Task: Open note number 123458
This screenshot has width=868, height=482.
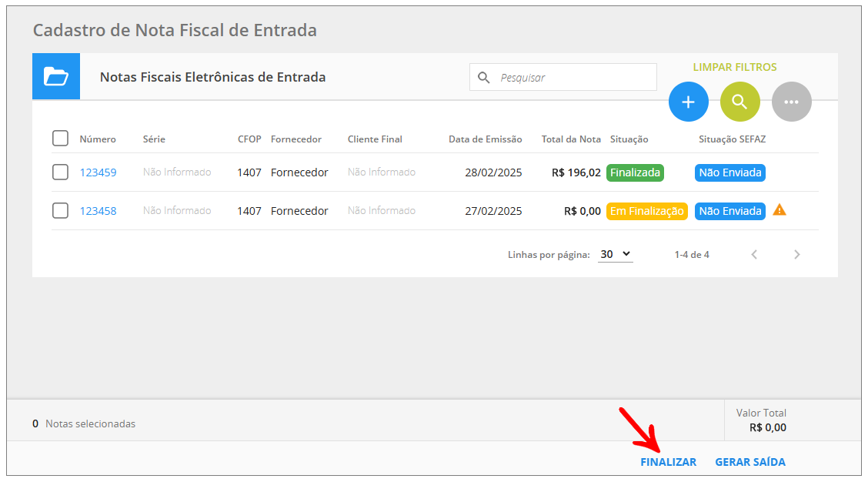Action: [x=98, y=211]
